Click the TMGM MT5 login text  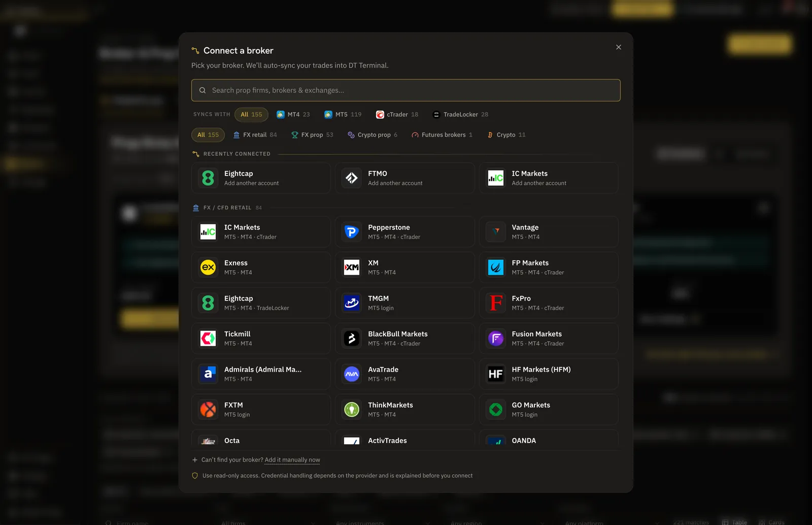[381, 308]
